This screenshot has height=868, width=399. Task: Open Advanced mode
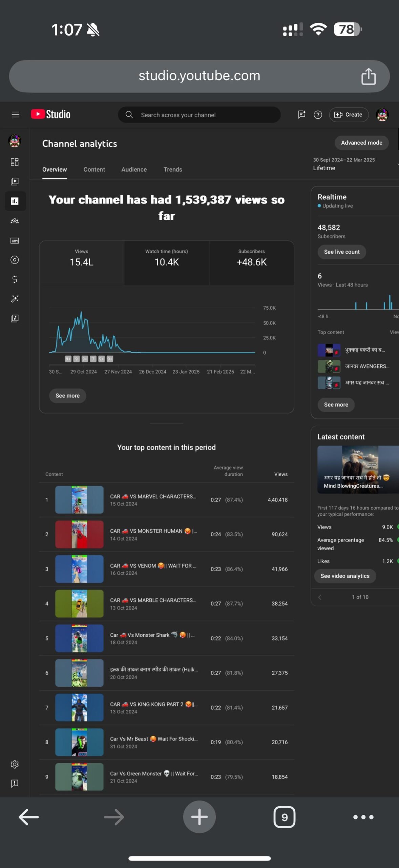[x=362, y=143]
